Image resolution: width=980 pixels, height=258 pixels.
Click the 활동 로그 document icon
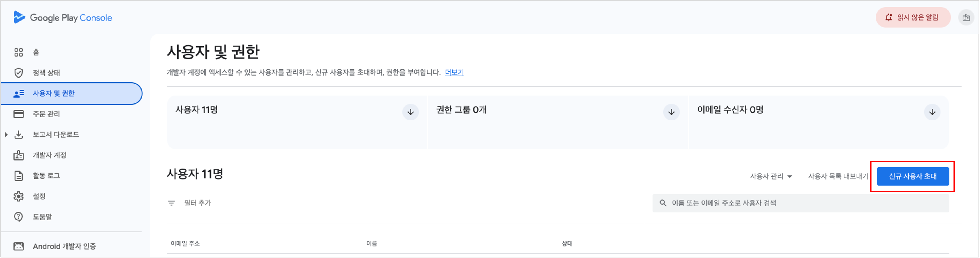tap(18, 175)
